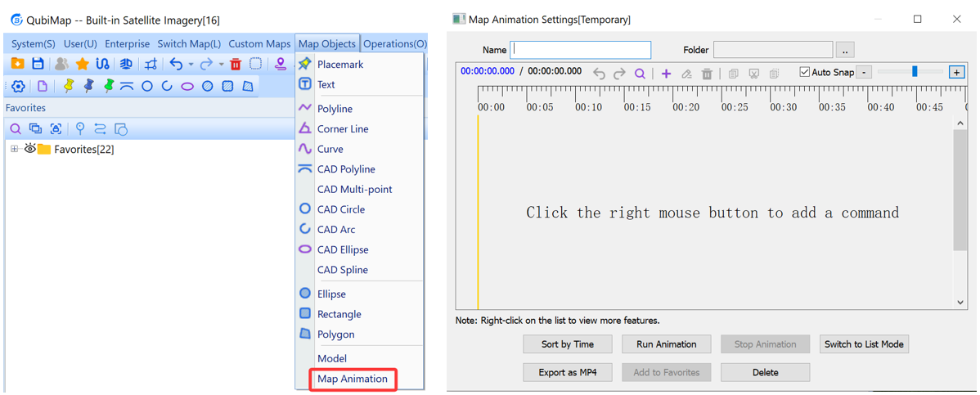This screenshot has height=395, width=980.
Task: Click the timeline zoom slider handle
Action: [915, 71]
